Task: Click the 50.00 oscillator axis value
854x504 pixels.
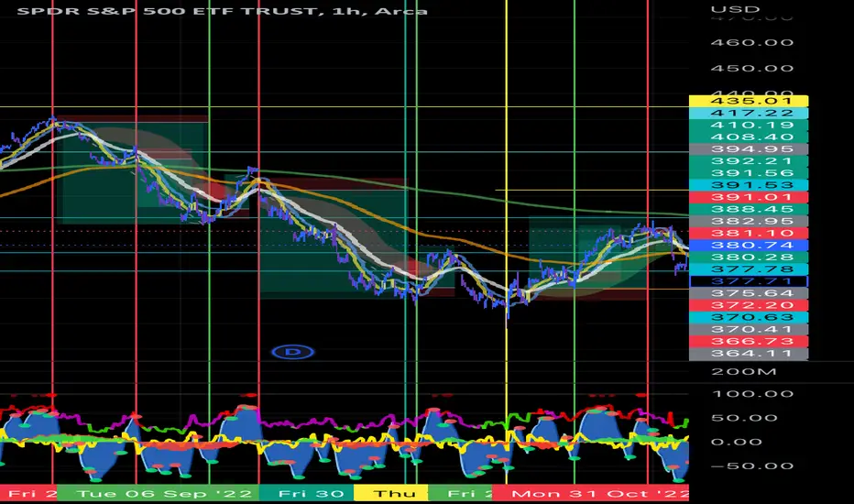Action: 746,418
